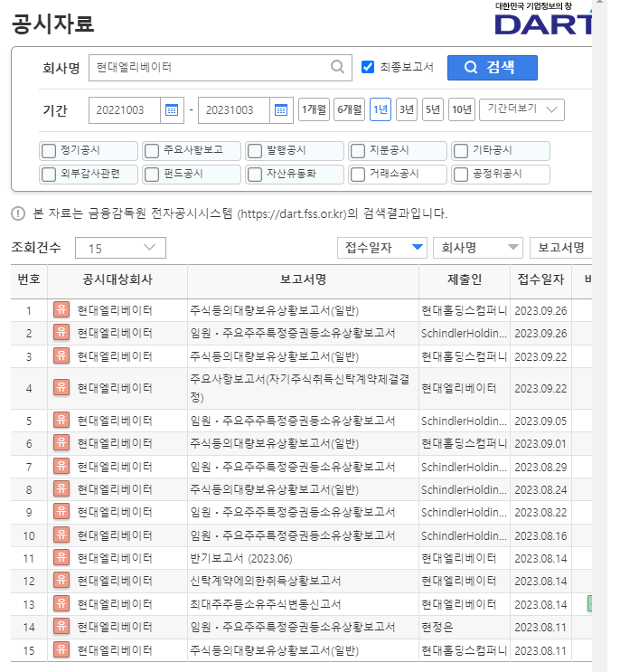Open the 조회건수 15 dropdown
Viewport: 620px width, 672px height.
[x=120, y=248]
